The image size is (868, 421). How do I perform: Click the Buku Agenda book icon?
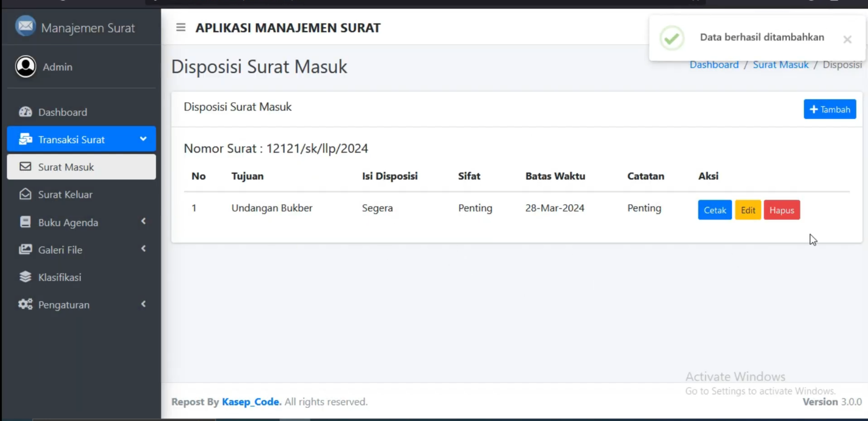25,222
